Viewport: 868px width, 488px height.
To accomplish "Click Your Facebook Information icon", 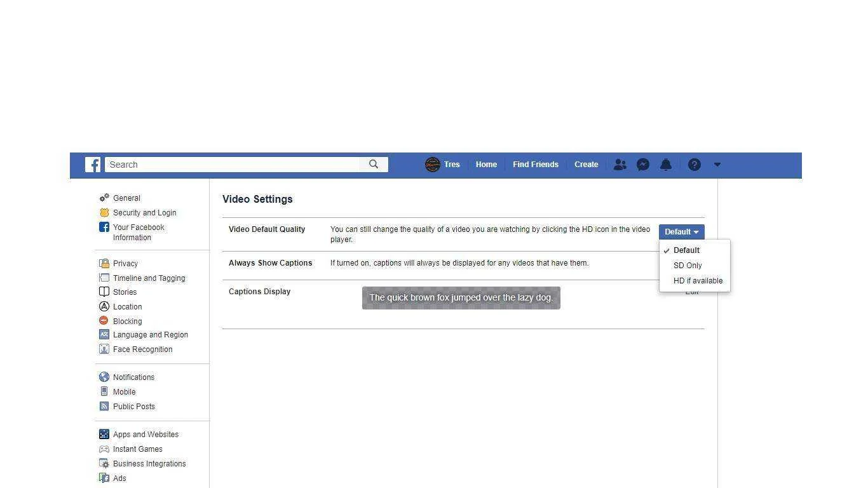I will tap(104, 227).
